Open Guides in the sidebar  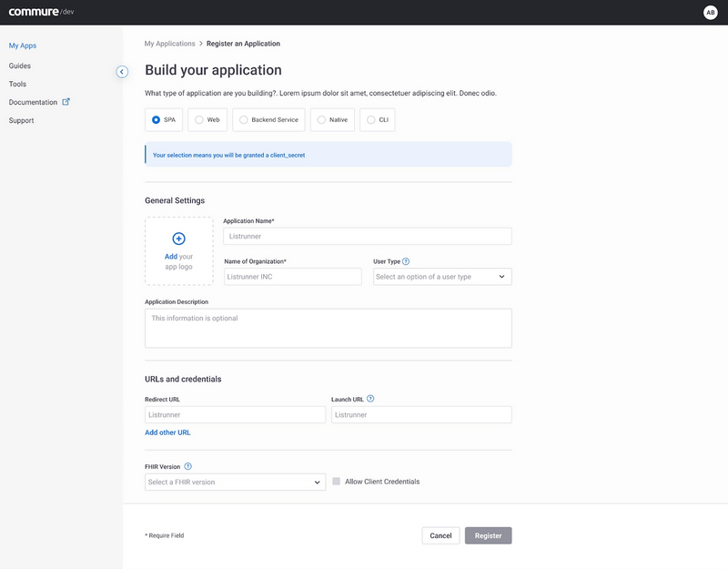(x=20, y=66)
